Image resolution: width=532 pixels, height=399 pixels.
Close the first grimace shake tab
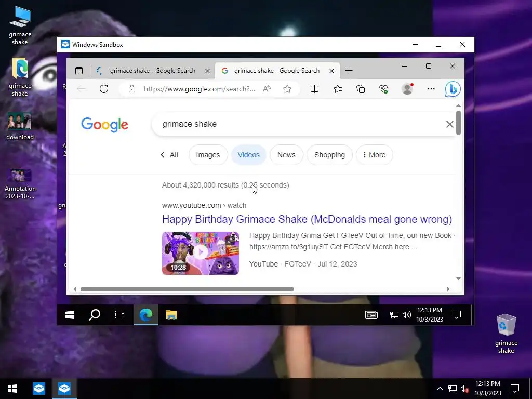point(207,71)
